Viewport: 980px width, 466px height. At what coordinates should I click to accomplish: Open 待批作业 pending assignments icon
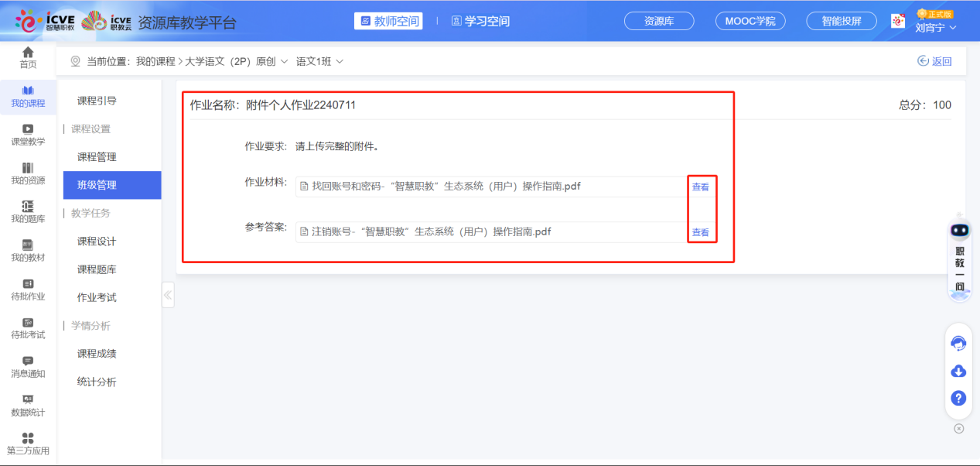(27, 290)
